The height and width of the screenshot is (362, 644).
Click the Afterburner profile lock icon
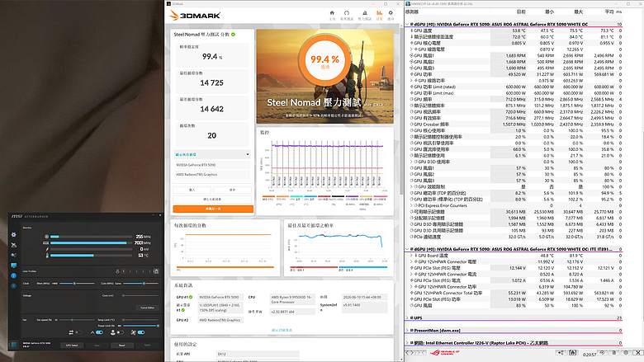point(156,271)
